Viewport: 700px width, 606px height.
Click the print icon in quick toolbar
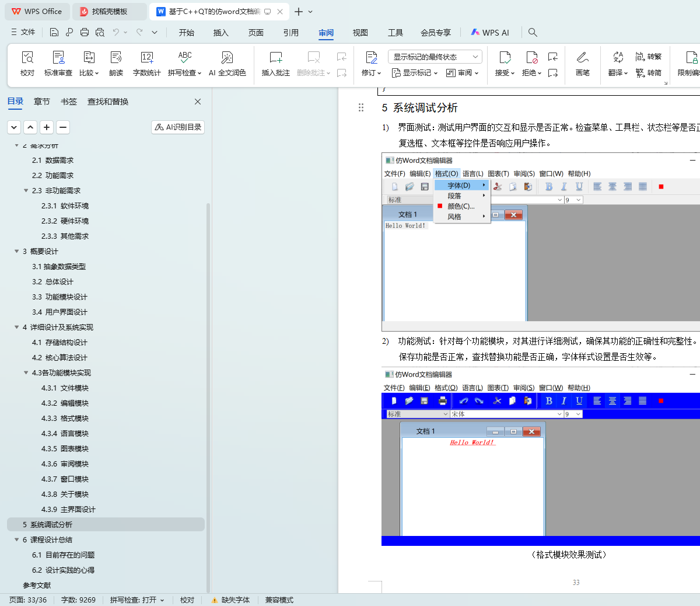coord(85,32)
